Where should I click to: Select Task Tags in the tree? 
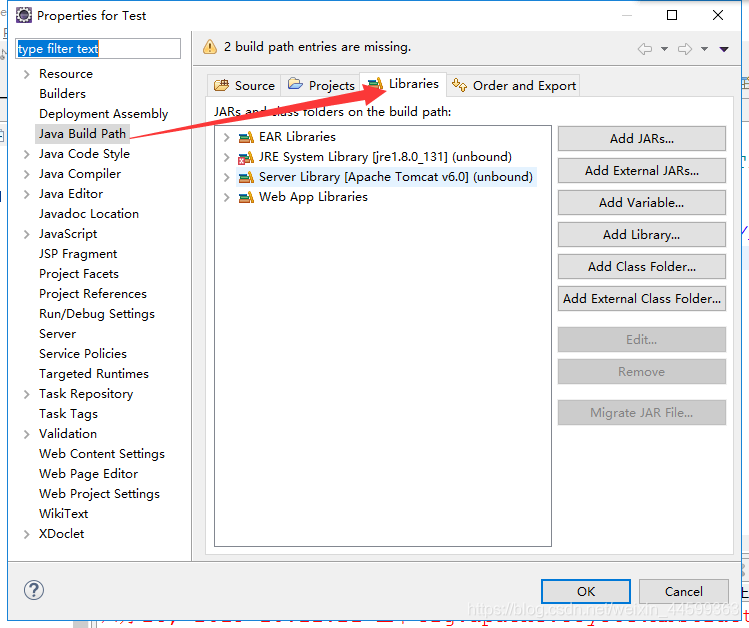[x=68, y=414]
